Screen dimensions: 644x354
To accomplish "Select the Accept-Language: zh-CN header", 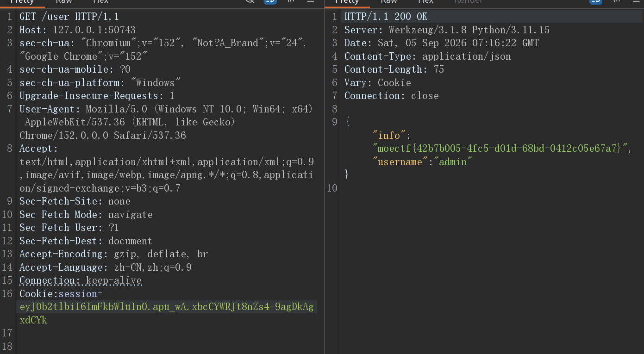I will 106,267.
